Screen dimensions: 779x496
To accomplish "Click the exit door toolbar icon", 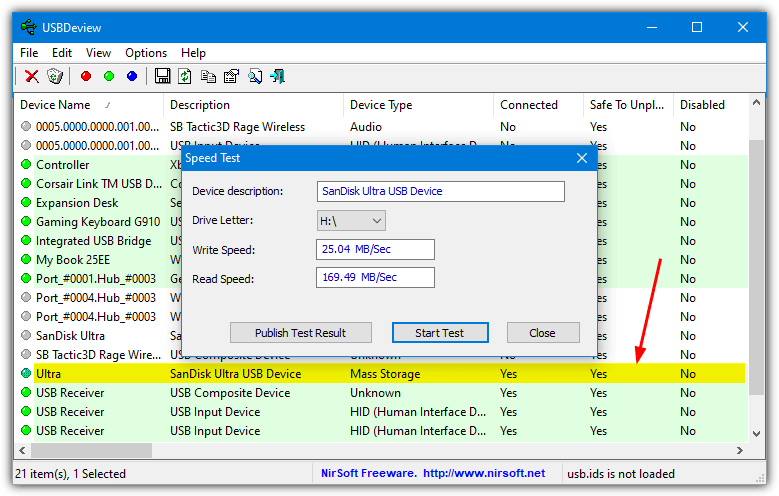I will point(278,76).
